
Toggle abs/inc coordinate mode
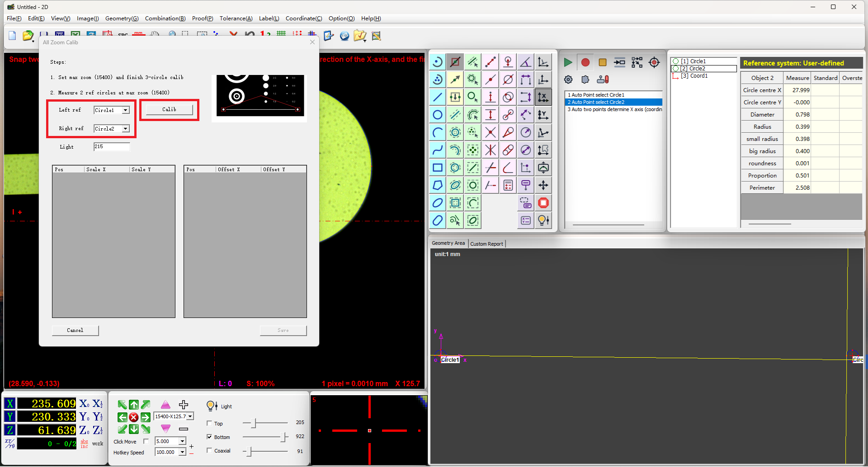(x=85, y=444)
